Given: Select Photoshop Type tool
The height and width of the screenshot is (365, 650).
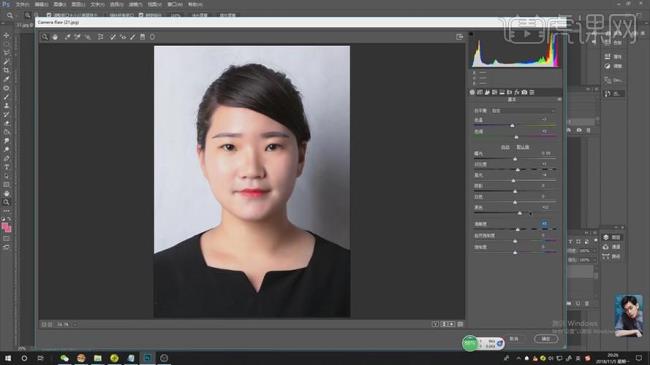Looking at the screenshot, I should (x=6, y=166).
